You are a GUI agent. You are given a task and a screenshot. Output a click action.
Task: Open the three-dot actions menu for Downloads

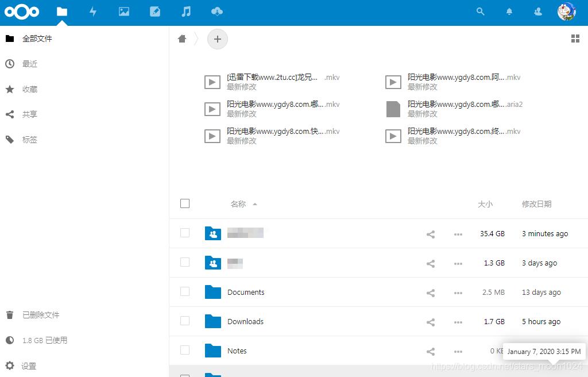click(x=458, y=322)
